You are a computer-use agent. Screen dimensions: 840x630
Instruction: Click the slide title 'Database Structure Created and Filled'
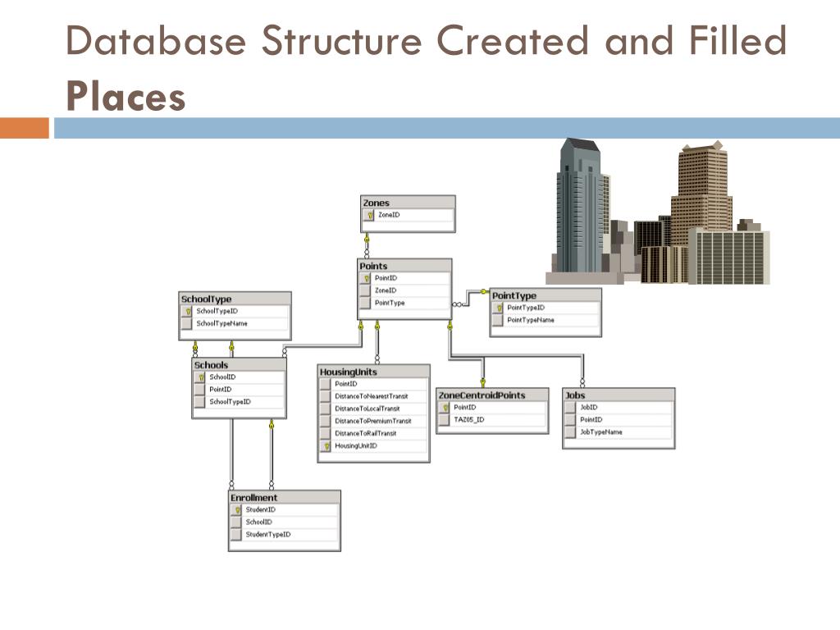tap(426, 41)
